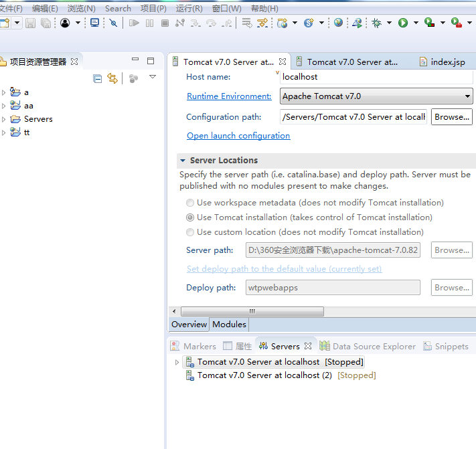Minimize the project explorer panel

click(x=135, y=60)
